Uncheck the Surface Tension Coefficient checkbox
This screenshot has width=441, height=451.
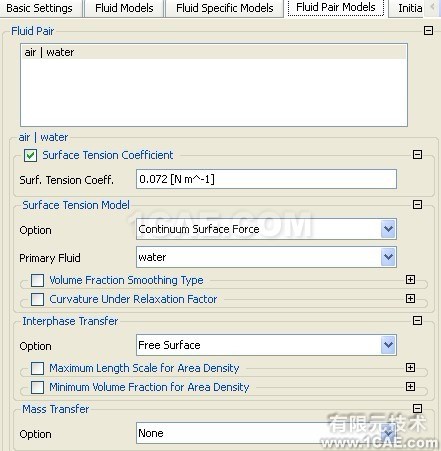click(x=30, y=155)
